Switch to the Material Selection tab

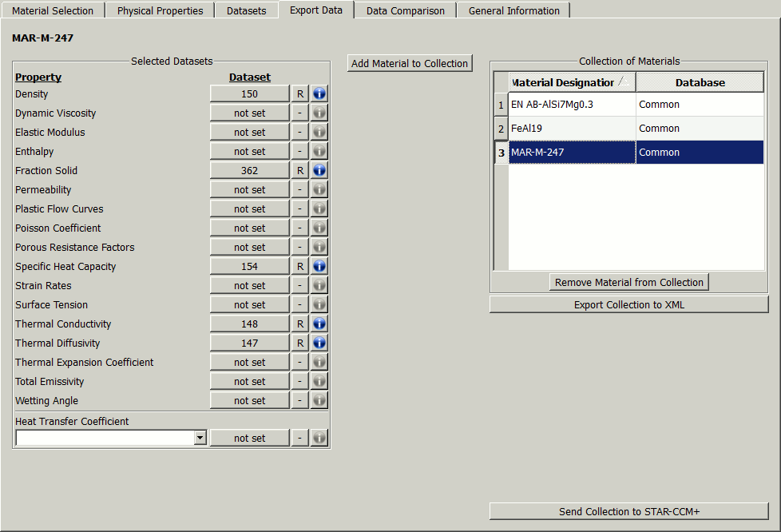coord(53,10)
